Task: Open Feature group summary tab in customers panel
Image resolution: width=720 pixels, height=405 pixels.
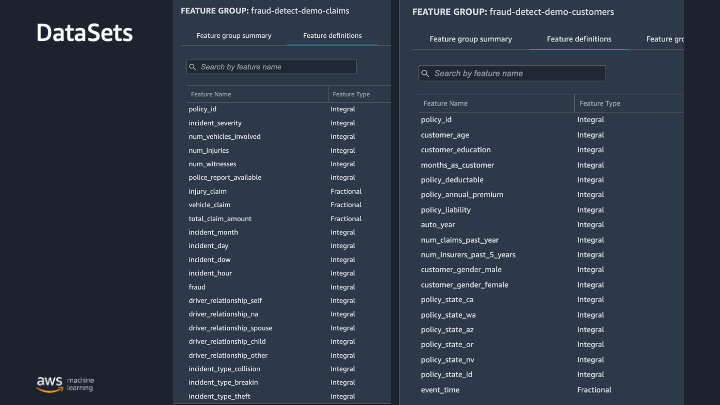Action: [x=471, y=39]
